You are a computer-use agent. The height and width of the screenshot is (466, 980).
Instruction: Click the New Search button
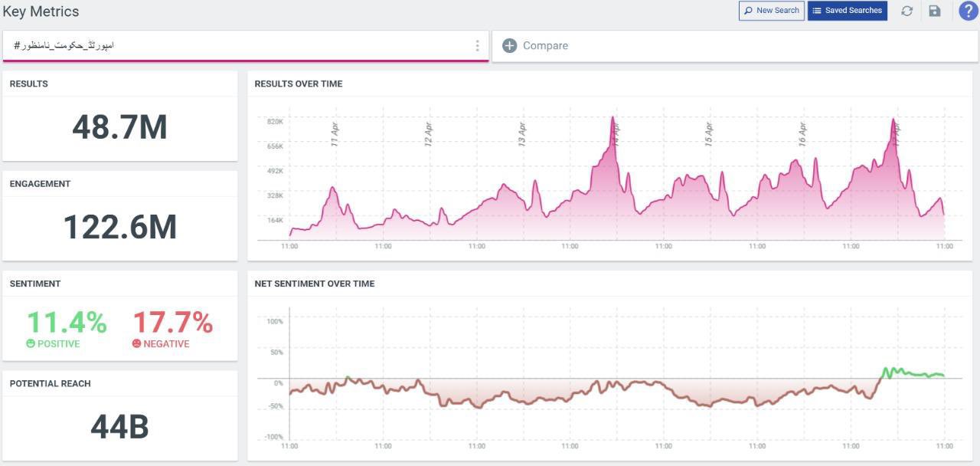771,11
